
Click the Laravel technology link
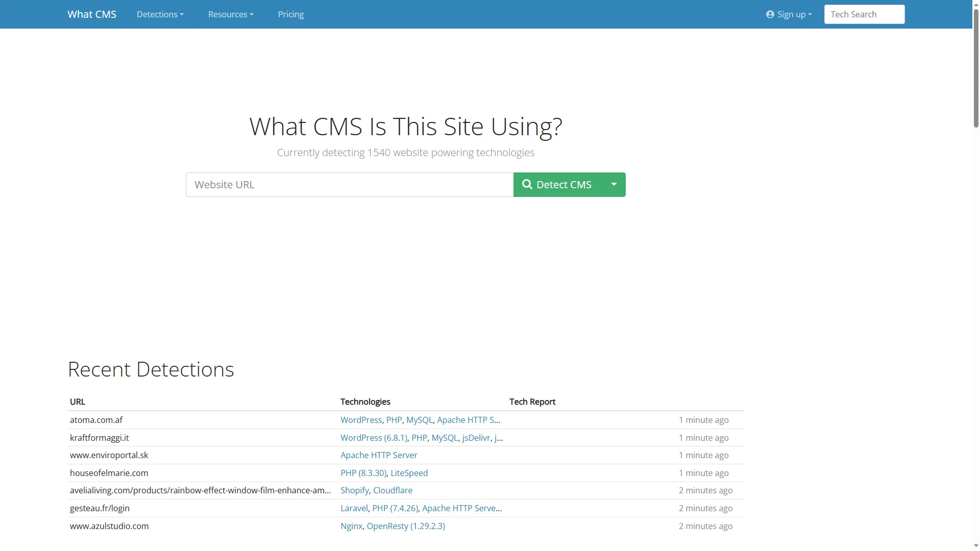click(x=354, y=508)
